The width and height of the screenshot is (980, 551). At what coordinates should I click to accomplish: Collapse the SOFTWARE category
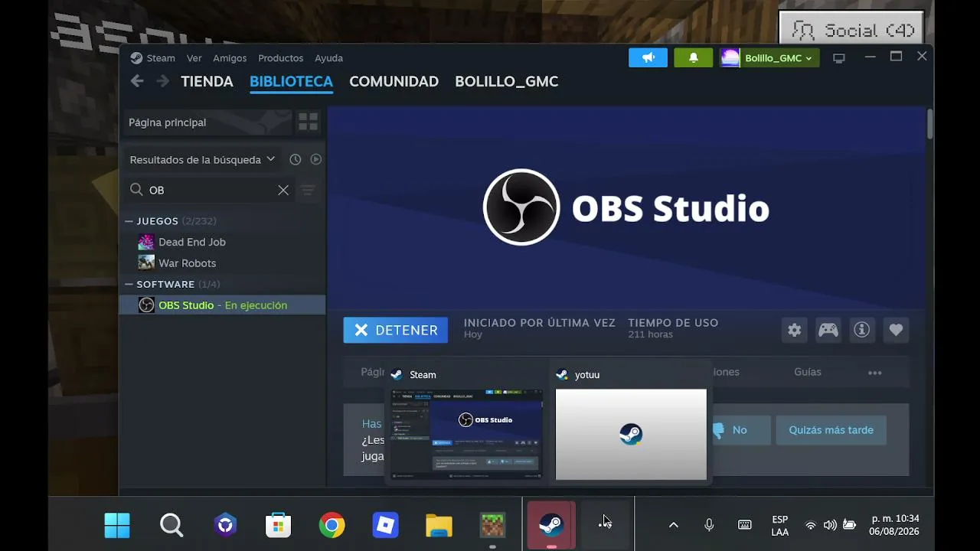(129, 285)
